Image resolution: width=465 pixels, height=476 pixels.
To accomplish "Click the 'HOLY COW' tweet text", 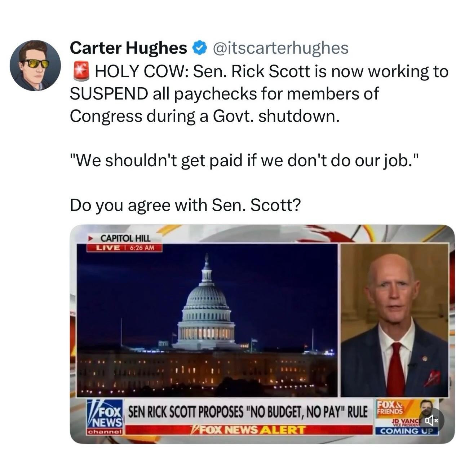I will pos(259,93).
